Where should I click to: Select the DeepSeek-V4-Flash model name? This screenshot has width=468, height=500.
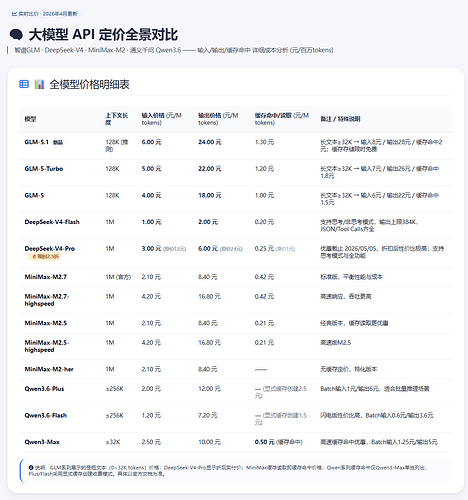pyautogui.click(x=52, y=222)
